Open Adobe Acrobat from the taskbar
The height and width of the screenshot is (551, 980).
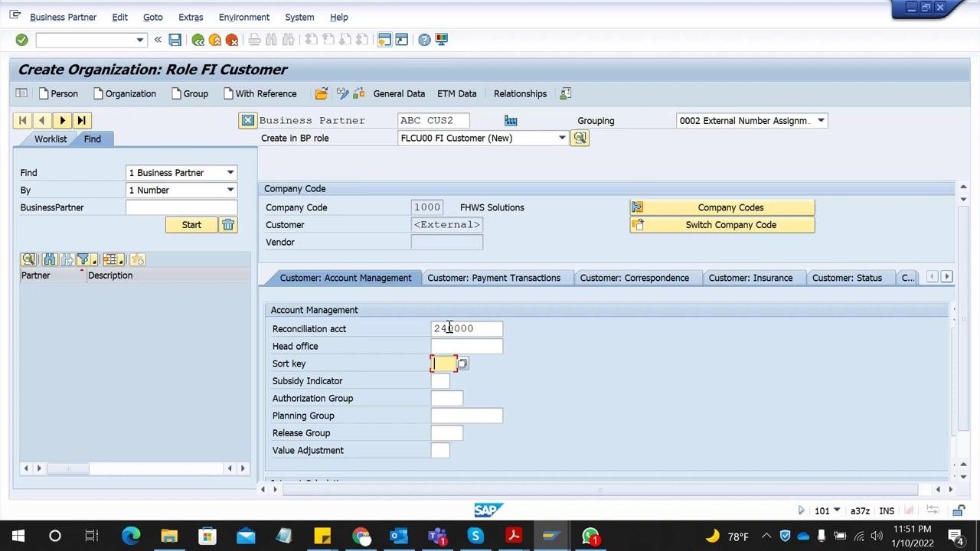click(514, 536)
